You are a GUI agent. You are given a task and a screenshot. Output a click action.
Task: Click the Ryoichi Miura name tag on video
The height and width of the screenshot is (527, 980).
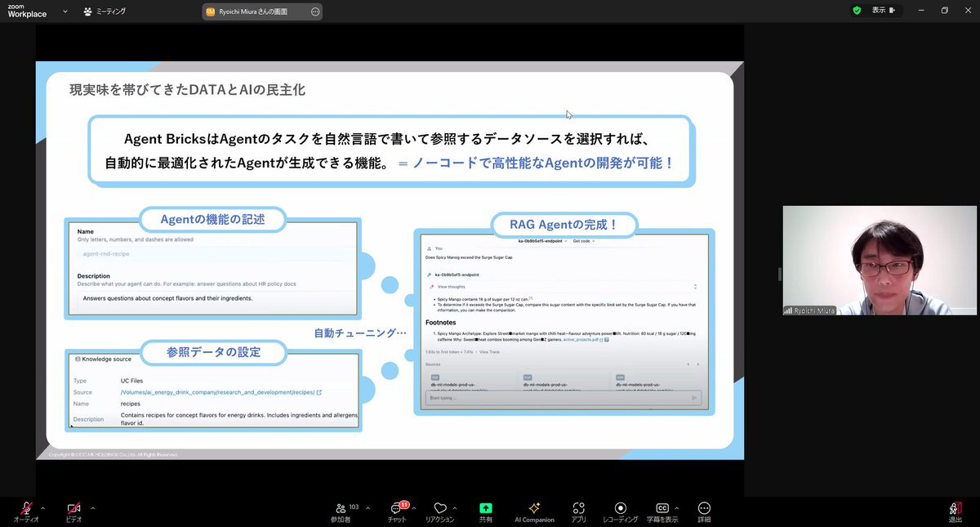tap(811, 310)
